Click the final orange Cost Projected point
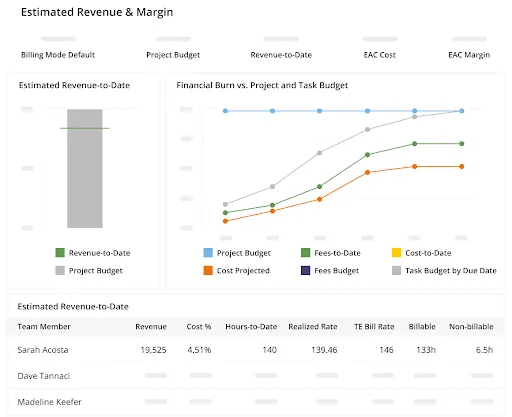Viewport: 512px width, 417px height. pos(462,167)
